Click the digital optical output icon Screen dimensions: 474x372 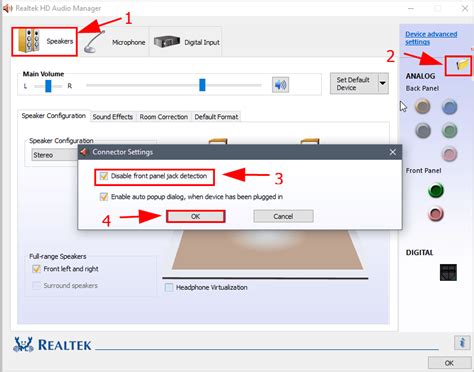coord(448,272)
